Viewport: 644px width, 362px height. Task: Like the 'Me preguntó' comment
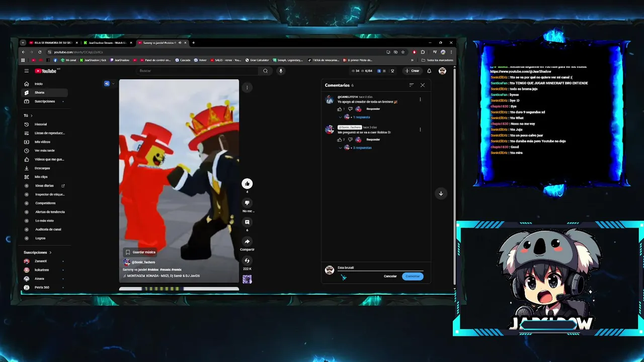[x=340, y=139]
